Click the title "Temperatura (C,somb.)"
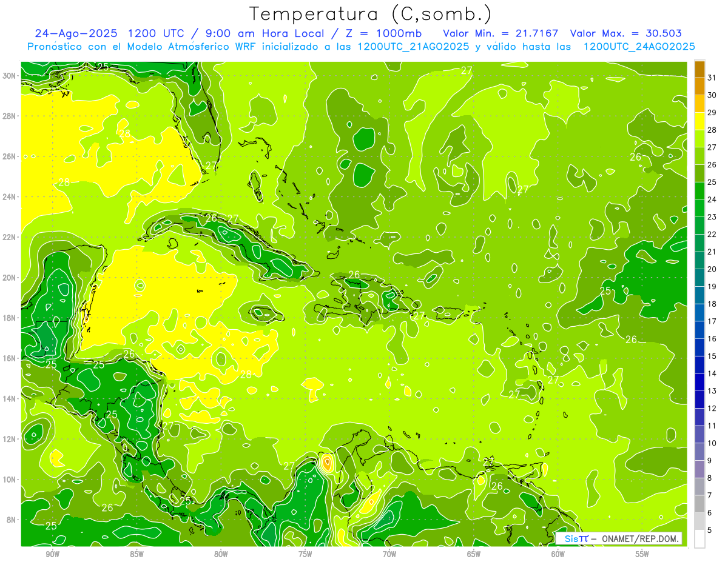Image resolution: width=728 pixels, height=562 pixels. [x=370, y=15]
